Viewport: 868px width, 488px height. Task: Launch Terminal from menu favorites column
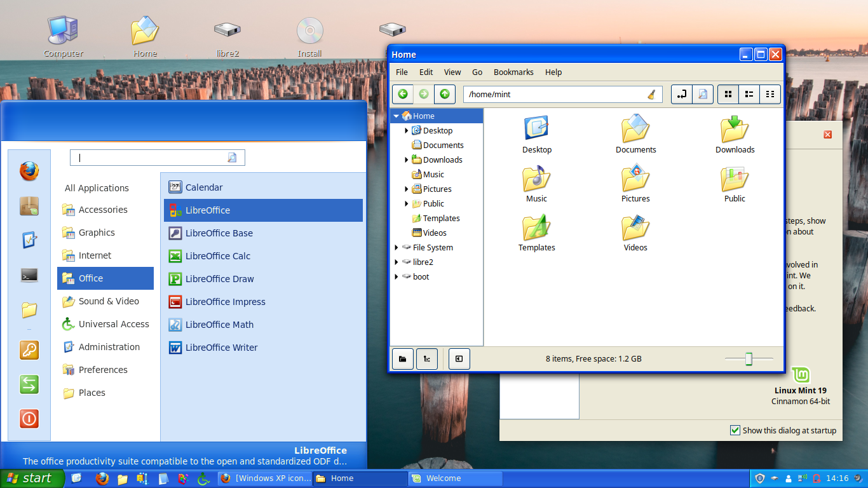coord(29,275)
